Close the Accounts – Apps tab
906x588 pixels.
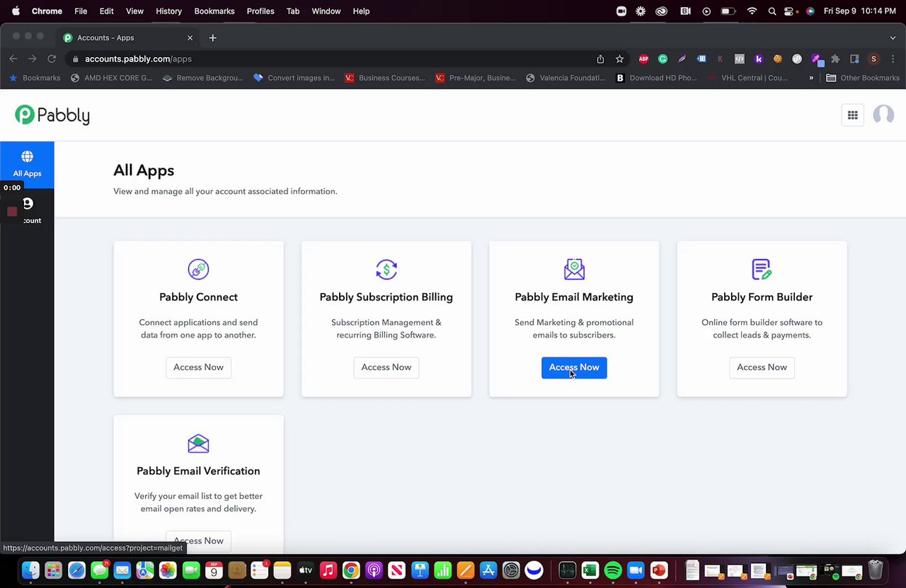(x=190, y=38)
